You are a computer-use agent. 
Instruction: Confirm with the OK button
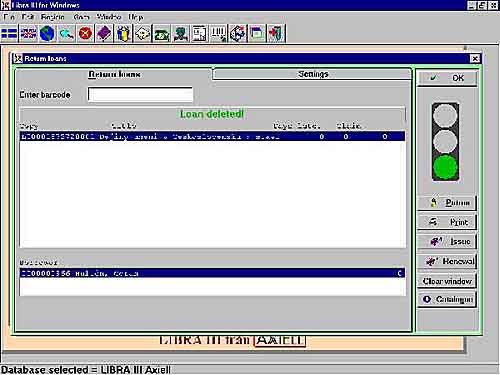(x=447, y=79)
